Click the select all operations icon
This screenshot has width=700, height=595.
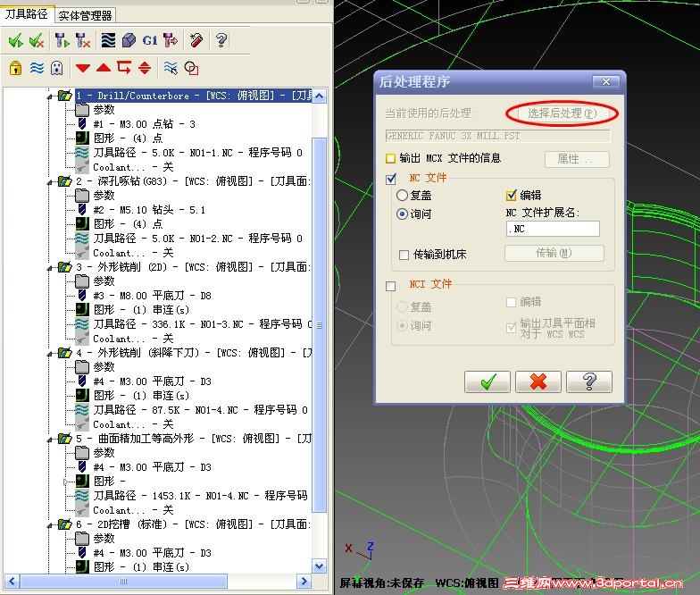16,41
